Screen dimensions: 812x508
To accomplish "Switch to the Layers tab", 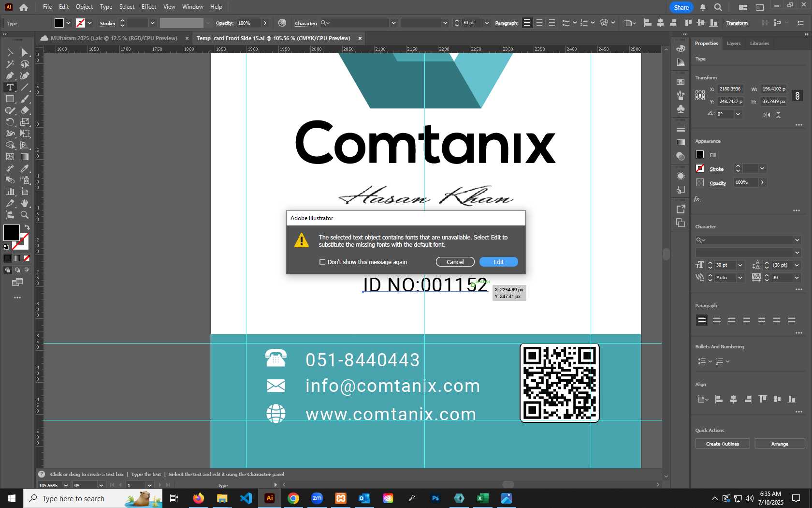I will [734, 44].
